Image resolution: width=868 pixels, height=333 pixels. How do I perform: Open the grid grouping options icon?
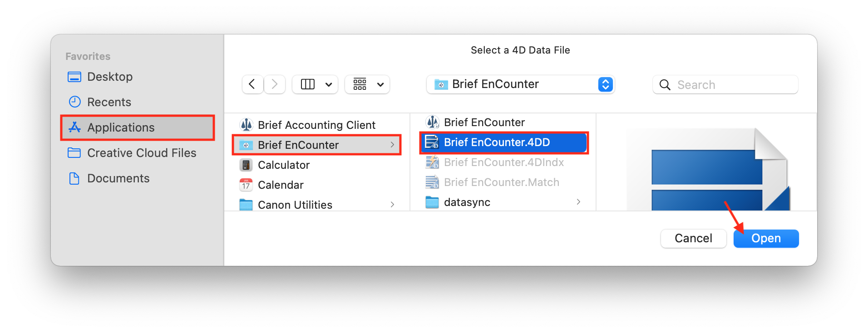tap(360, 84)
